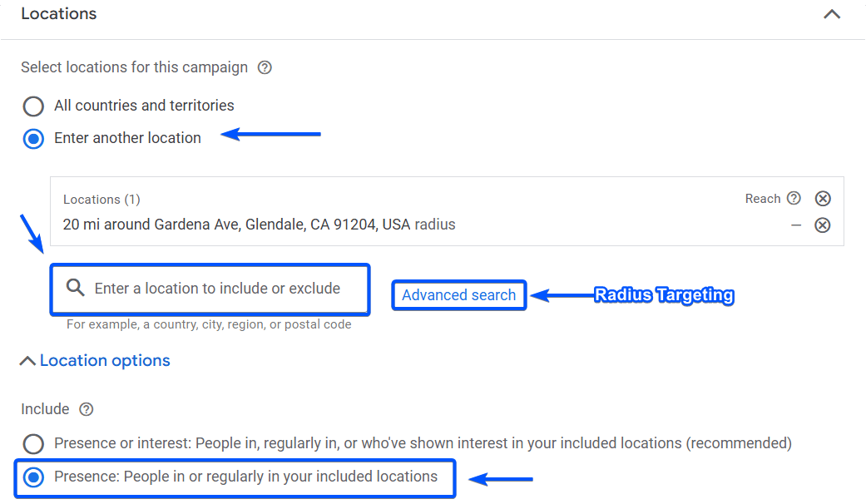Collapse the Location options section

[27, 359]
